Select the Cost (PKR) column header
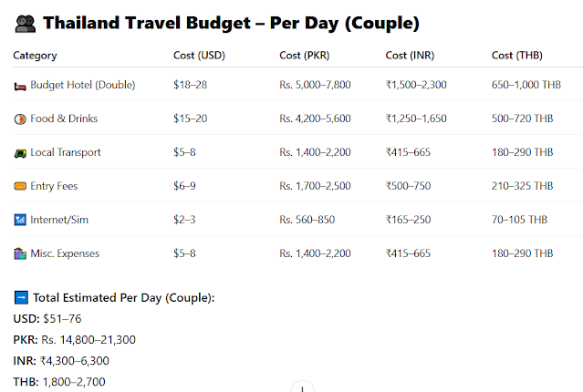Image resolution: width=583 pixels, height=392 pixels. (305, 56)
